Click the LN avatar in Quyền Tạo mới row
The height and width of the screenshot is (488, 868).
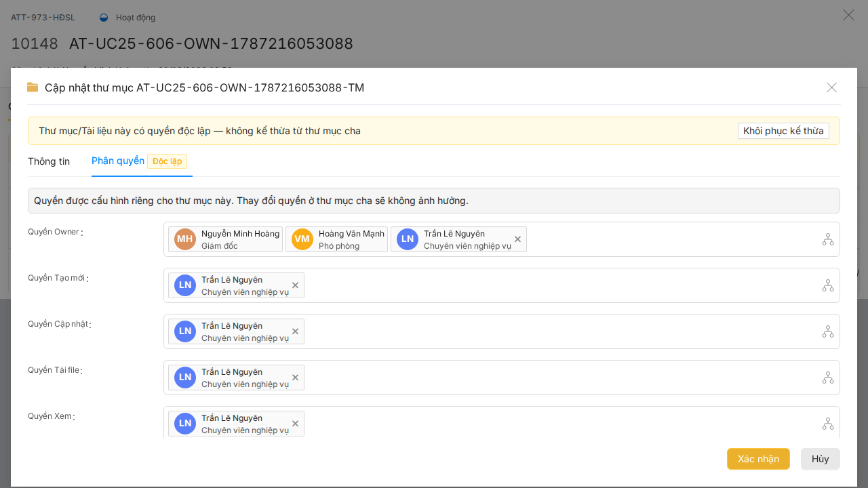[185, 285]
